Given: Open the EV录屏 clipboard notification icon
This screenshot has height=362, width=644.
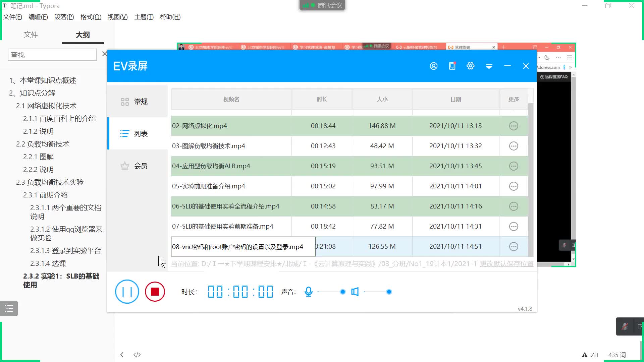Looking at the screenshot, I should pyautogui.click(x=452, y=66).
